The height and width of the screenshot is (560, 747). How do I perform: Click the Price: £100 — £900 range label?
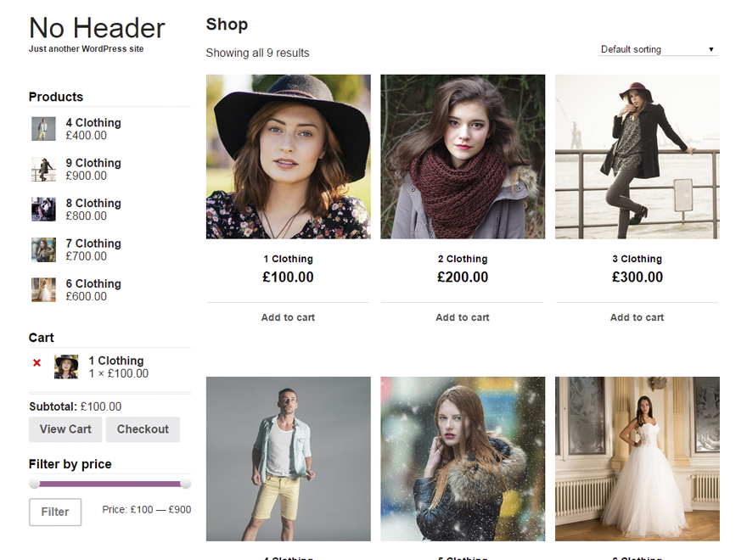(x=146, y=510)
